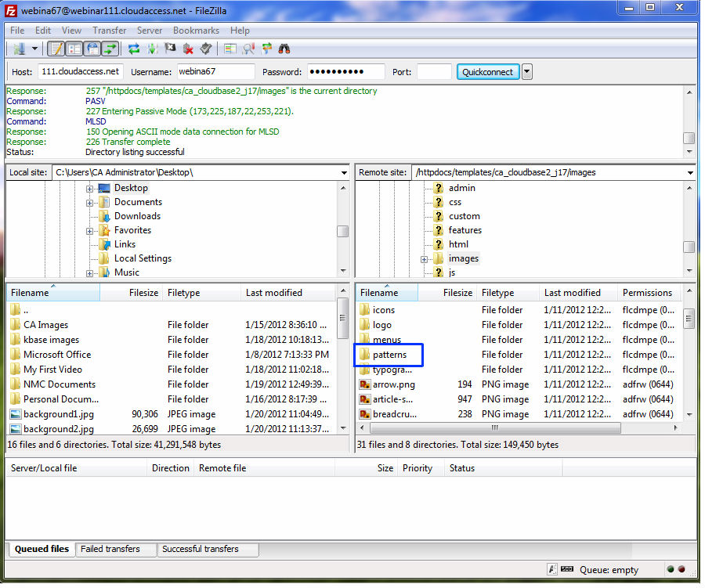Click the remote file list horizontal scrollbar
Screen dimensions: 705x588
[494, 428]
